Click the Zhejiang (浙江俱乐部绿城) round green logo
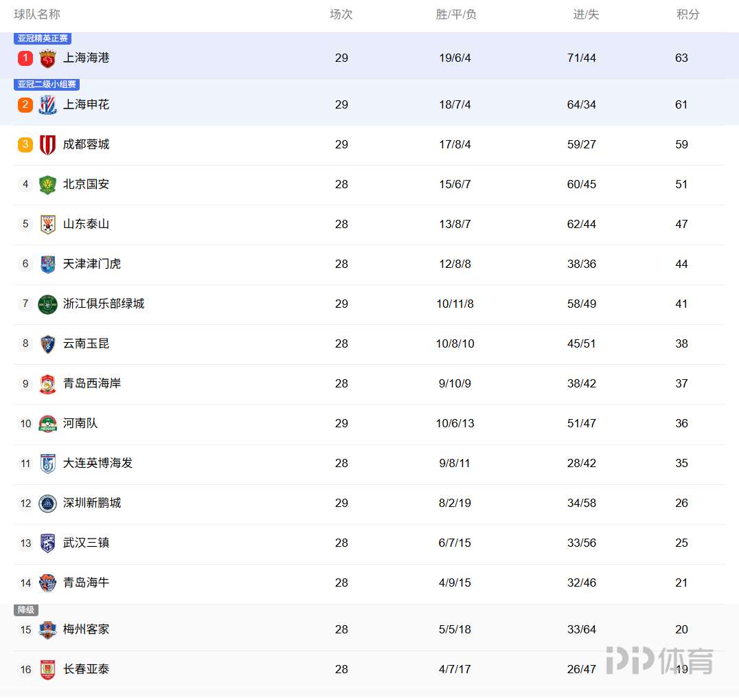Image resolution: width=739 pixels, height=700 pixels. [47, 304]
